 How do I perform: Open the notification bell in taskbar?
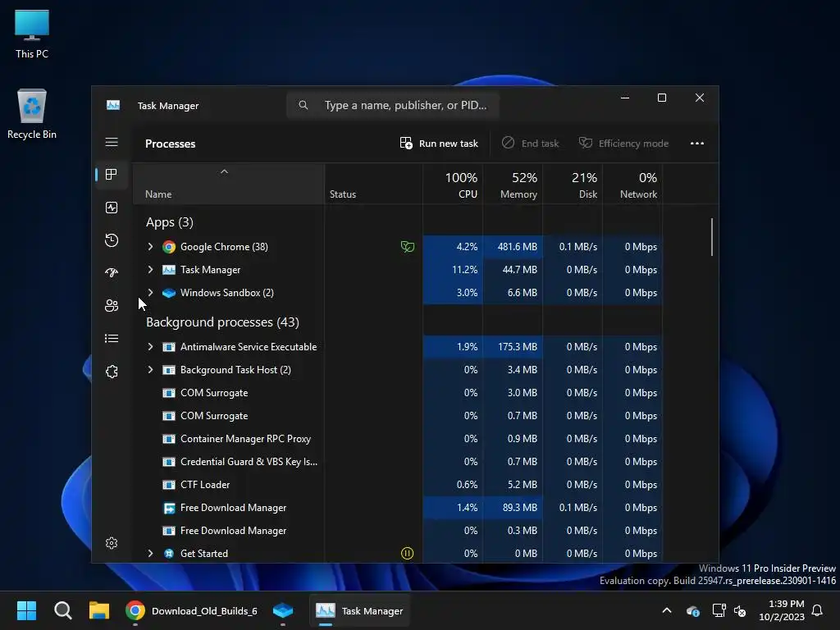pos(818,610)
